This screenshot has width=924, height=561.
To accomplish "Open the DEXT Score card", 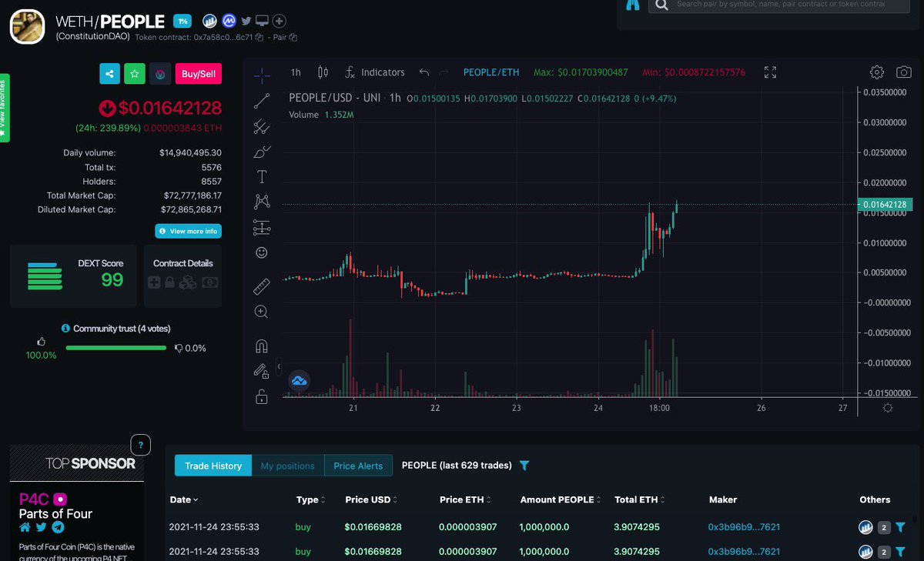I will tap(73, 276).
